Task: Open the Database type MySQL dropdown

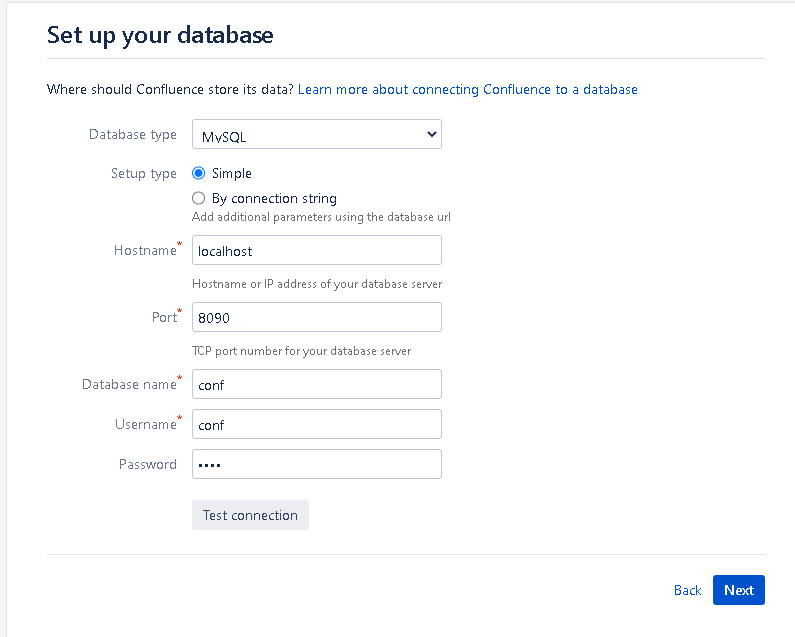Action: pyautogui.click(x=316, y=134)
